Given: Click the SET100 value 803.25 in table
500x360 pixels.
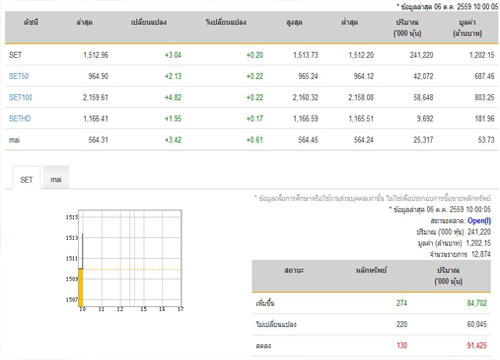Looking at the screenshot, I should point(484,97).
